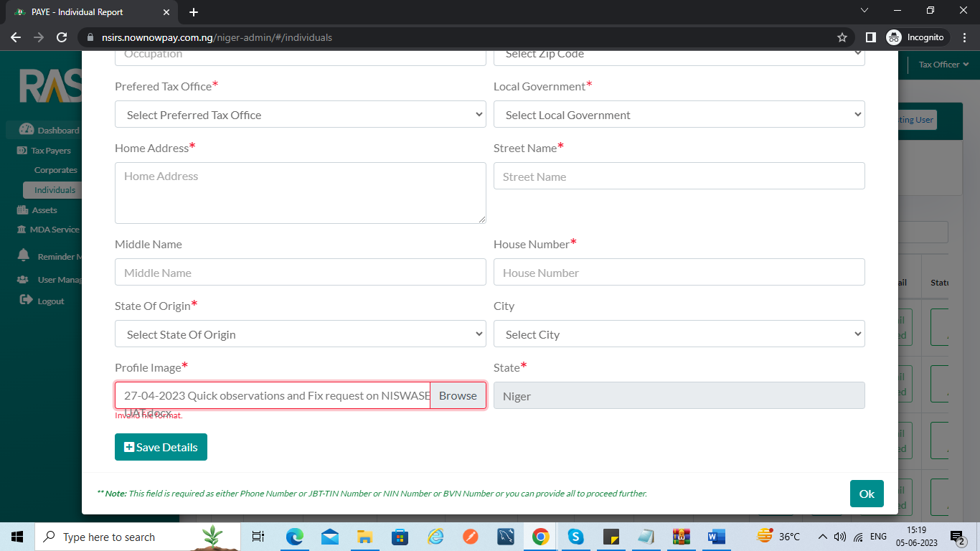
Task: Open MDA Service sidebar entry
Action: [x=48, y=230]
